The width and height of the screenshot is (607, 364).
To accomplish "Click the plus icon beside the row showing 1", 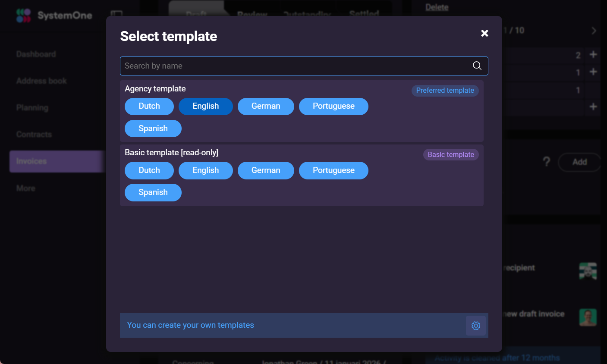I will (x=593, y=72).
